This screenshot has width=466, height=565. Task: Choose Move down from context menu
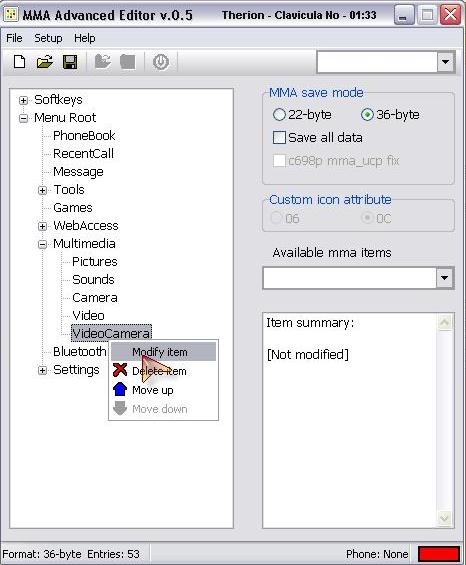(x=163, y=409)
